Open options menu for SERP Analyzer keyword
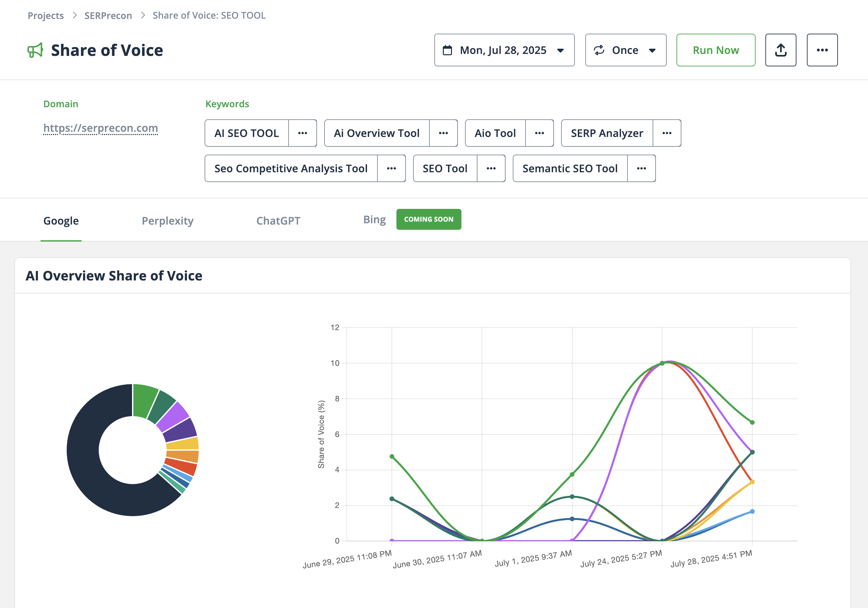The width and height of the screenshot is (868, 608). click(x=667, y=133)
